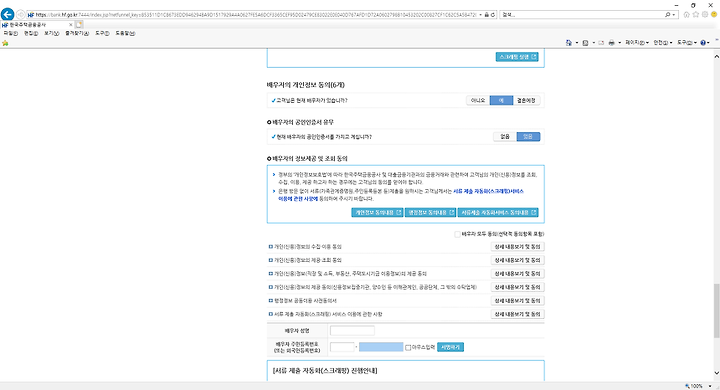Select 있음 for spouse certificate question
The image size is (720, 390).
pyautogui.click(x=528, y=136)
